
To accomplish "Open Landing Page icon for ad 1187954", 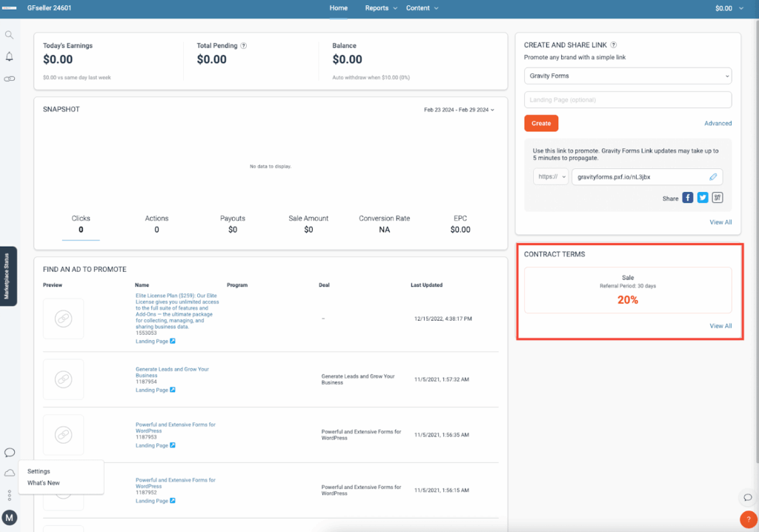I will [173, 390].
